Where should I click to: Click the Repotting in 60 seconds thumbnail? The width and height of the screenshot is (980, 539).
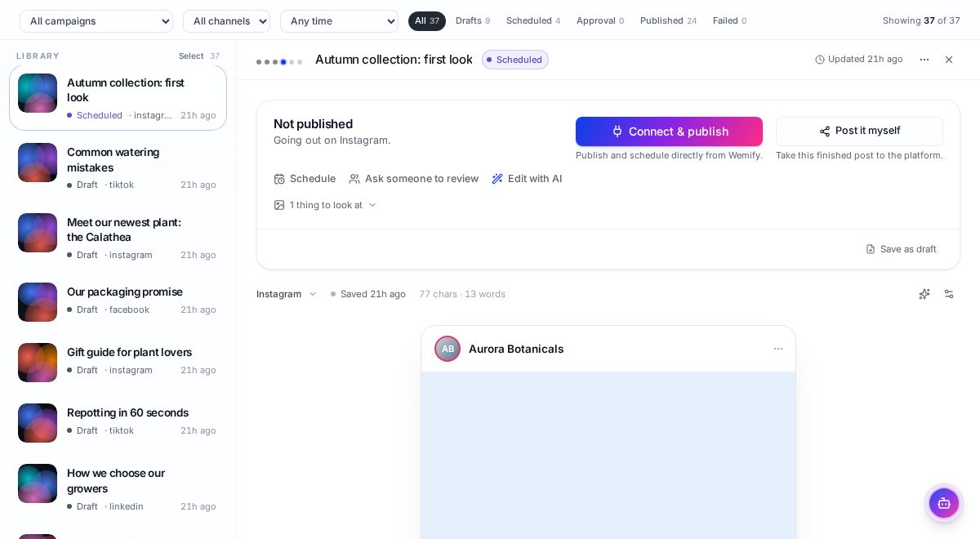(x=38, y=423)
